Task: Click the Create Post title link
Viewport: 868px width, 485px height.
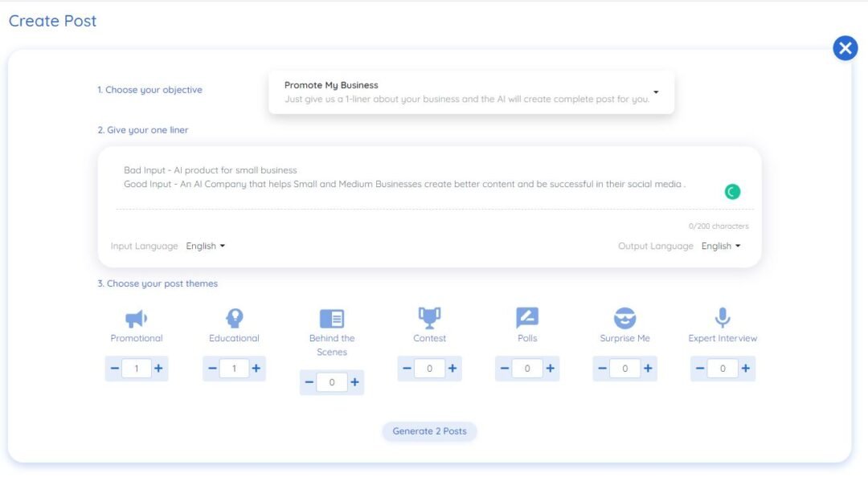Action: coord(51,21)
